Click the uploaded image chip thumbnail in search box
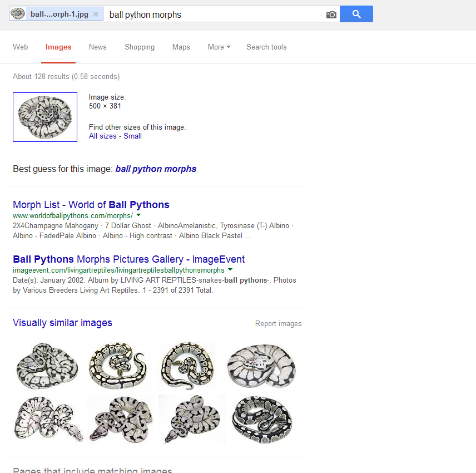This screenshot has width=476, height=473. 18,14
